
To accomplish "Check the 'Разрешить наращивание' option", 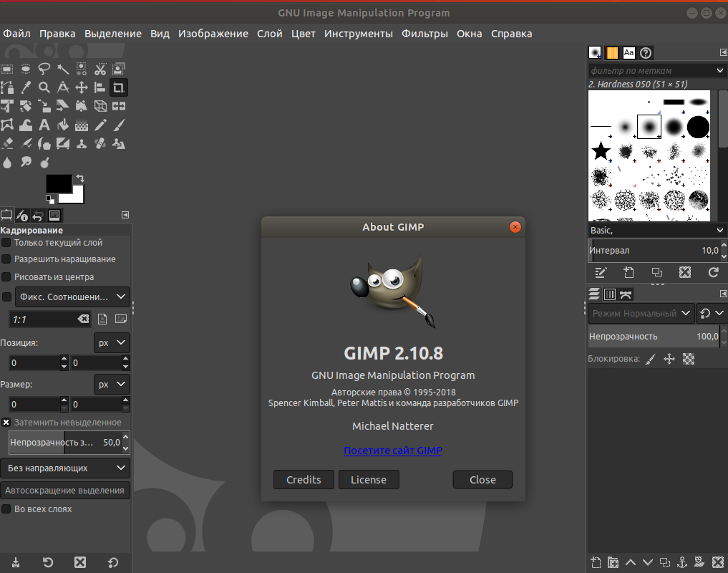I will (x=6, y=259).
